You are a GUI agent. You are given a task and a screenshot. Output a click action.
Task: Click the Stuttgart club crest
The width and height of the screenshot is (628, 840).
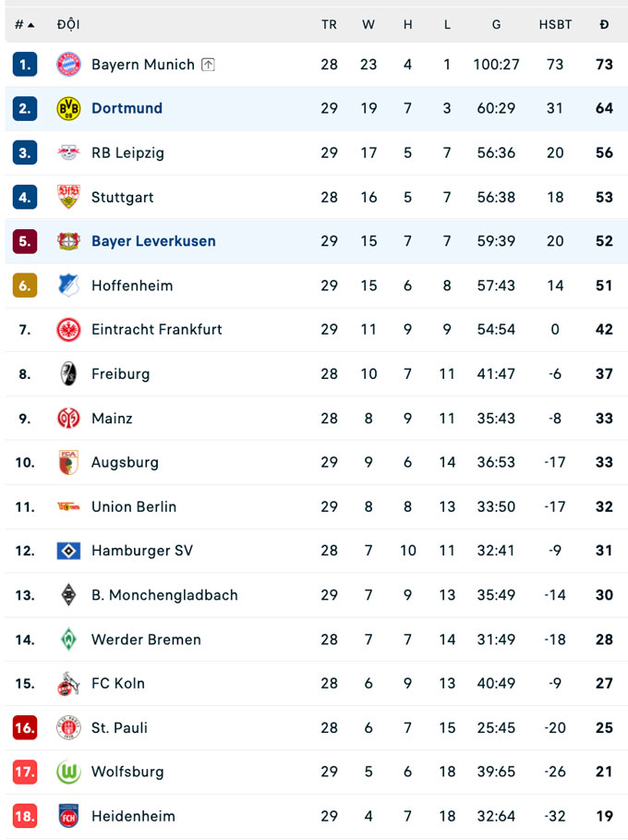pyautogui.click(x=68, y=197)
